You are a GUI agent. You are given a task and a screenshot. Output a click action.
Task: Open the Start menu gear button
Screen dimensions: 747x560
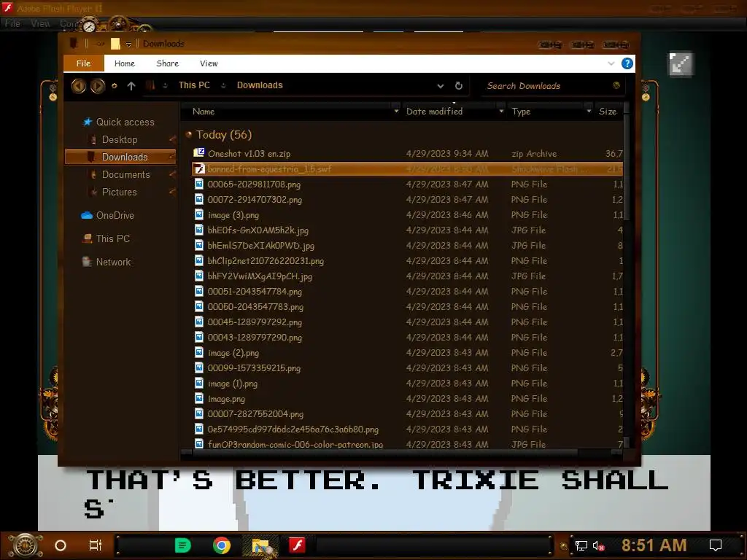pos(26,545)
